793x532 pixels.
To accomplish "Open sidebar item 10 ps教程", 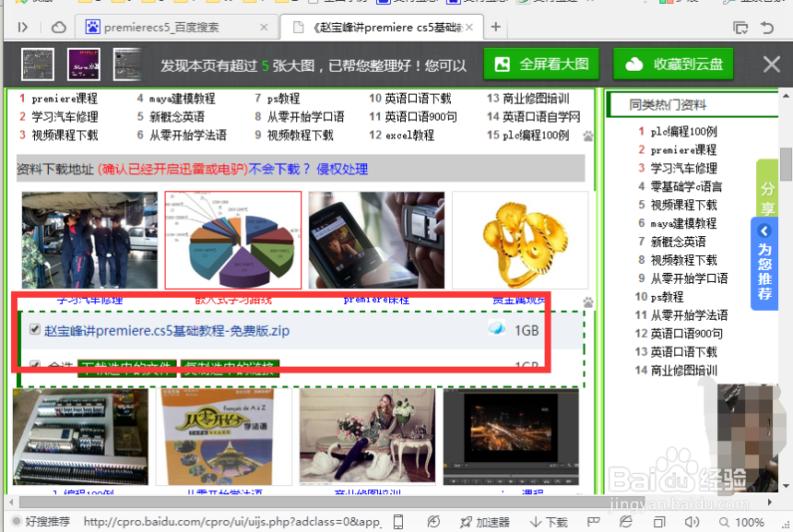I will (667, 297).
